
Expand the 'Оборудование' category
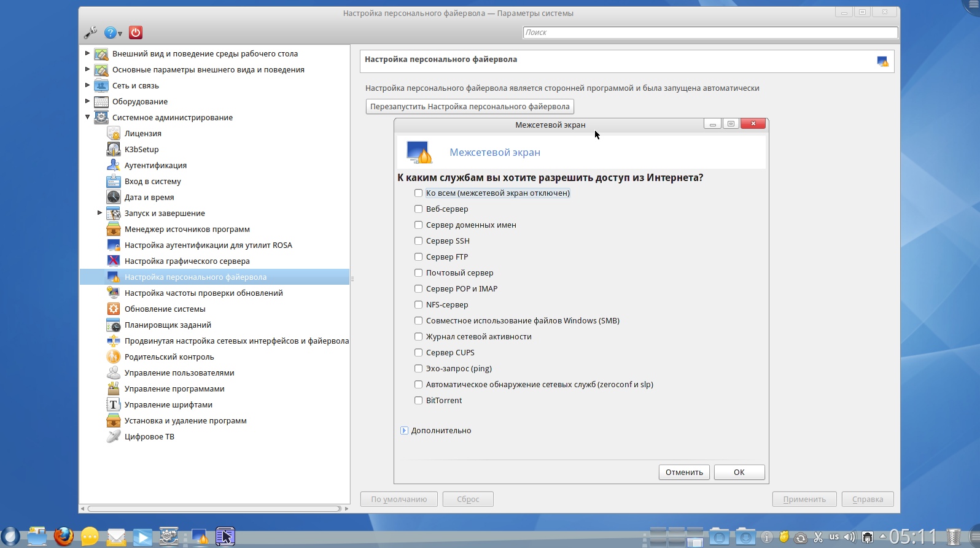(87, 101)
